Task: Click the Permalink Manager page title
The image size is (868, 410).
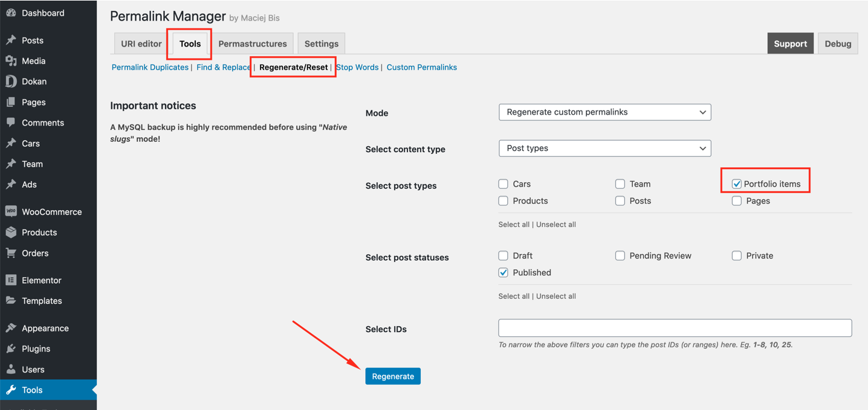Action: point(168,16)
